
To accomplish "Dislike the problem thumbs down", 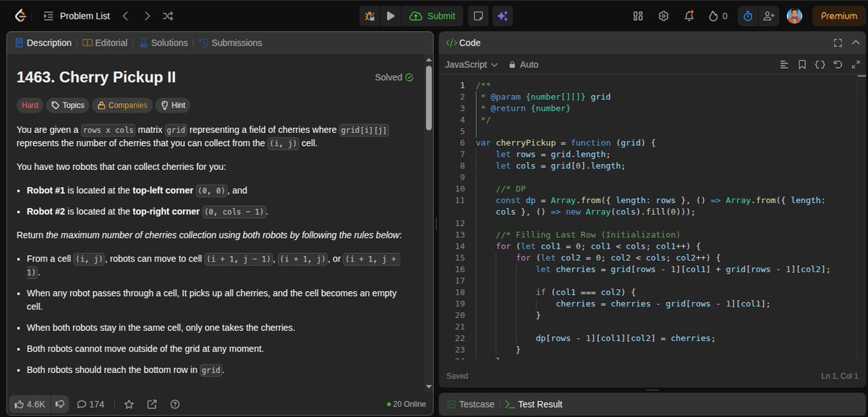I will coord(60,404).
